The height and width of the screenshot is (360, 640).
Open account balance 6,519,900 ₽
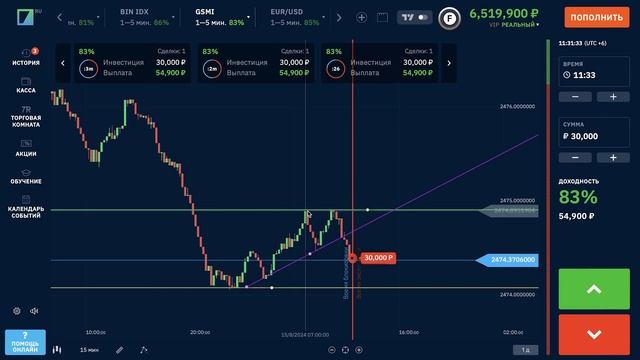click(x=504, y=13)
